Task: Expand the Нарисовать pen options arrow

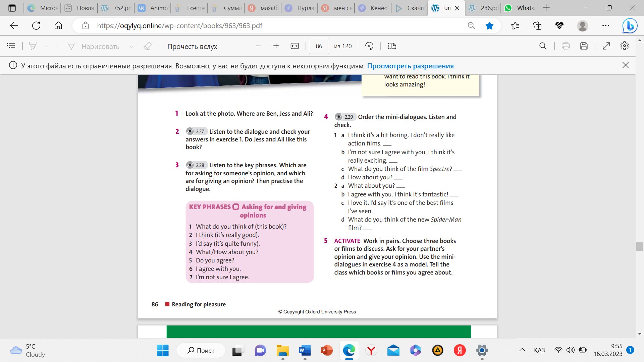Action: coord(131,46)
